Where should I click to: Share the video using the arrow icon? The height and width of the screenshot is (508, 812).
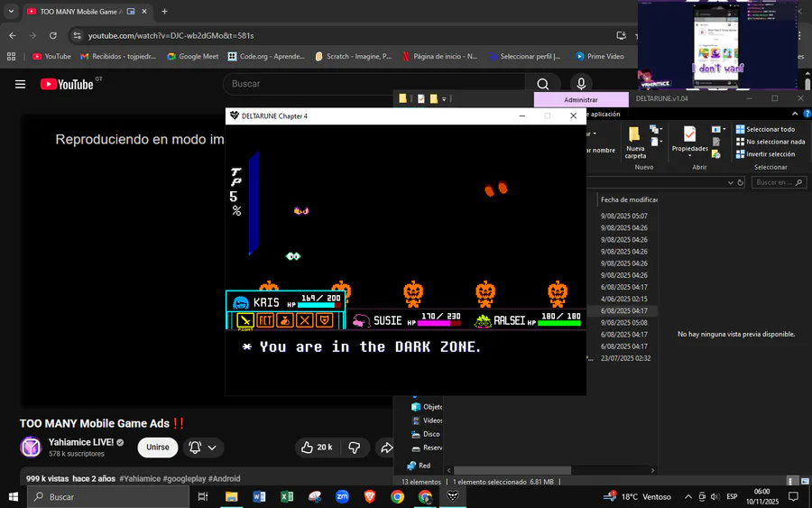coord(386,448)
